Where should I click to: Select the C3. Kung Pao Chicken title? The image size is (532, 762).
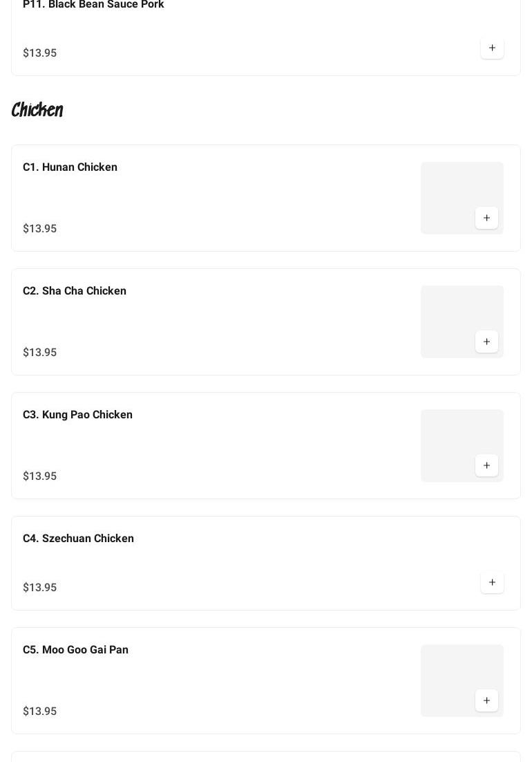tap(77, 415)
